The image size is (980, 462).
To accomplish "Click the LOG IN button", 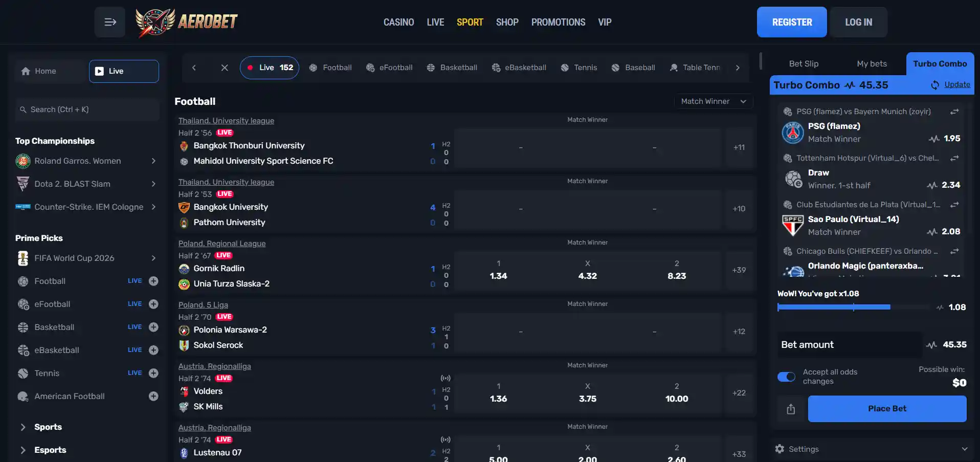I will 859,22.
